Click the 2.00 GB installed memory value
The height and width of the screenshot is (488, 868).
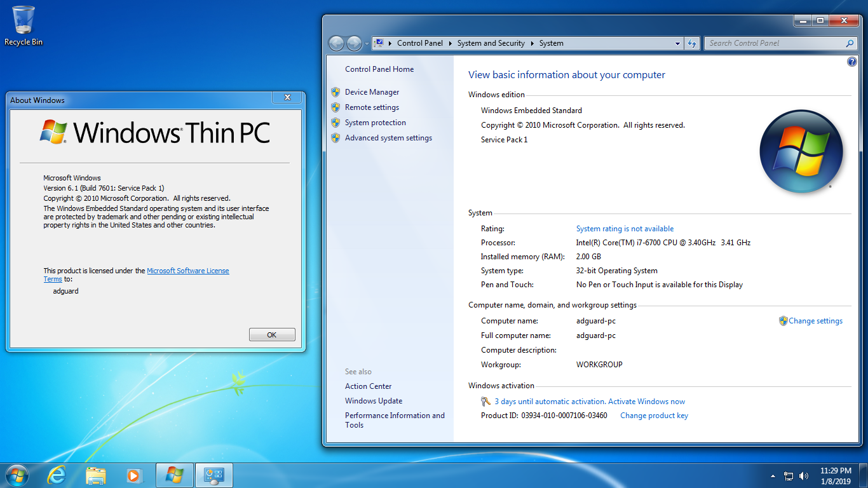click(x=588, y=257)
